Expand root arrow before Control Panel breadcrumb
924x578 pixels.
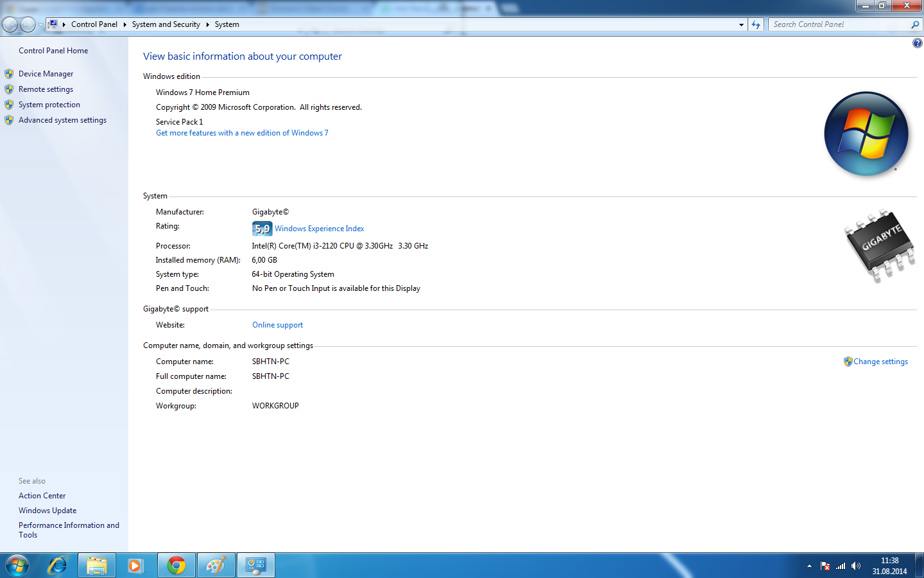click(64, 24)
